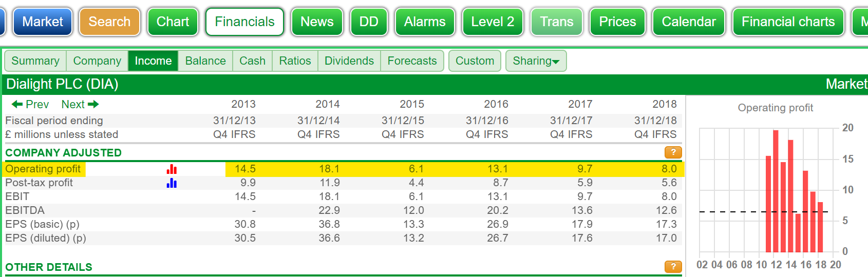The height and width of the screenshot is (277, 868).
Task: Open the Other Details help question mark
Action: tap(673, 267)
